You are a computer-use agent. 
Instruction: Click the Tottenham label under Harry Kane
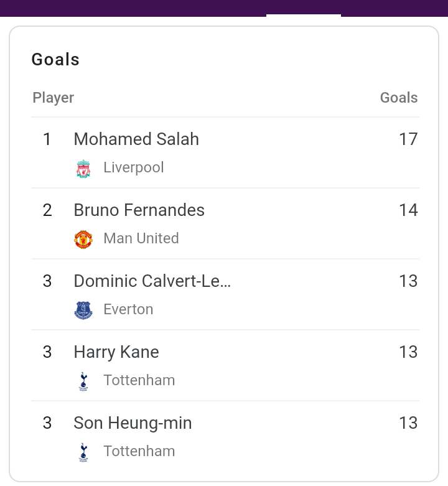click(x=139, y=380)
